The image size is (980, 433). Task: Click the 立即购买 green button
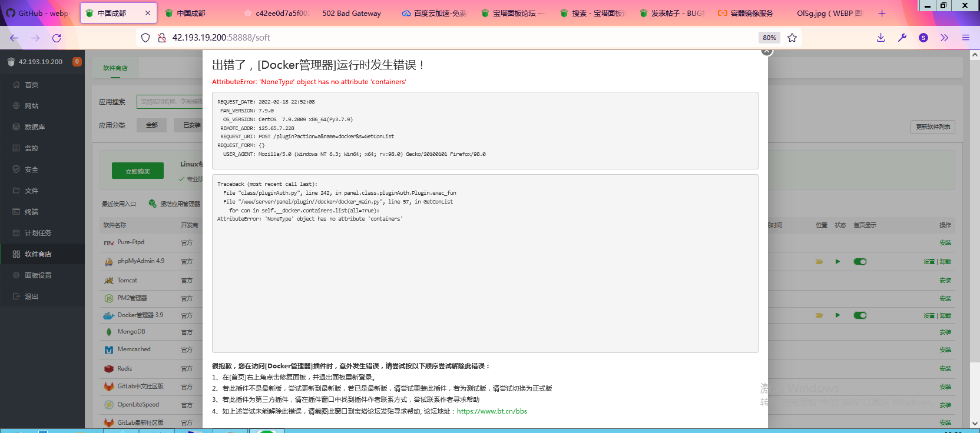point(138,171)
